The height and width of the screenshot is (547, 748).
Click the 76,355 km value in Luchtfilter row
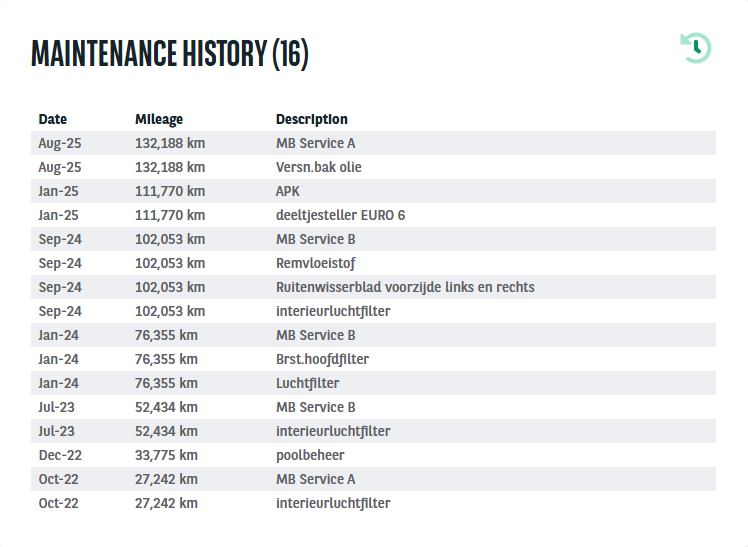[x=166, y=383]
